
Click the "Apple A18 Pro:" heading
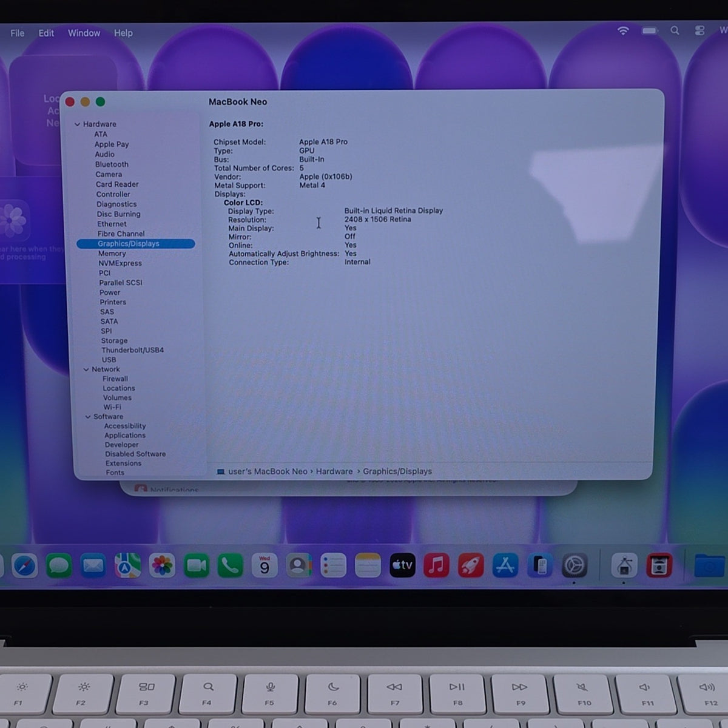[236, 124]
